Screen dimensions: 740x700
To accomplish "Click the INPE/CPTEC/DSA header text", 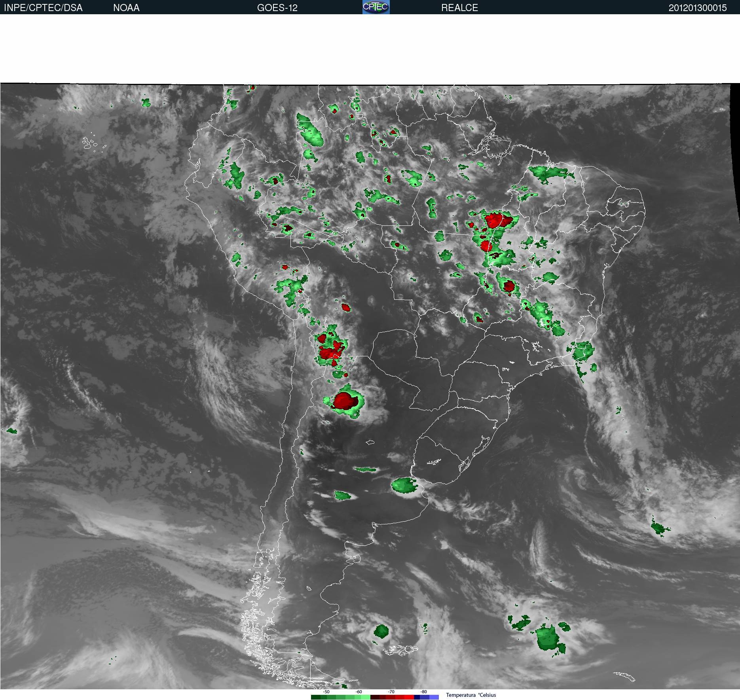I will 43,8.
